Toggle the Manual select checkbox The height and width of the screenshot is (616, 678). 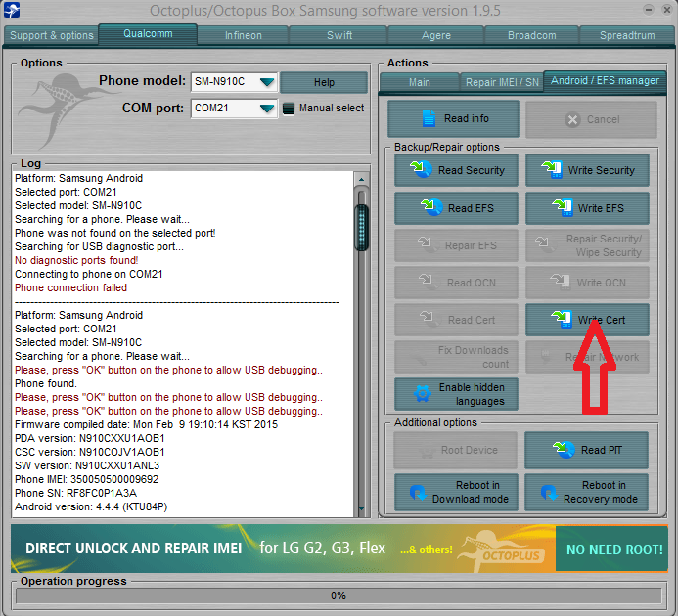point(289,109)
